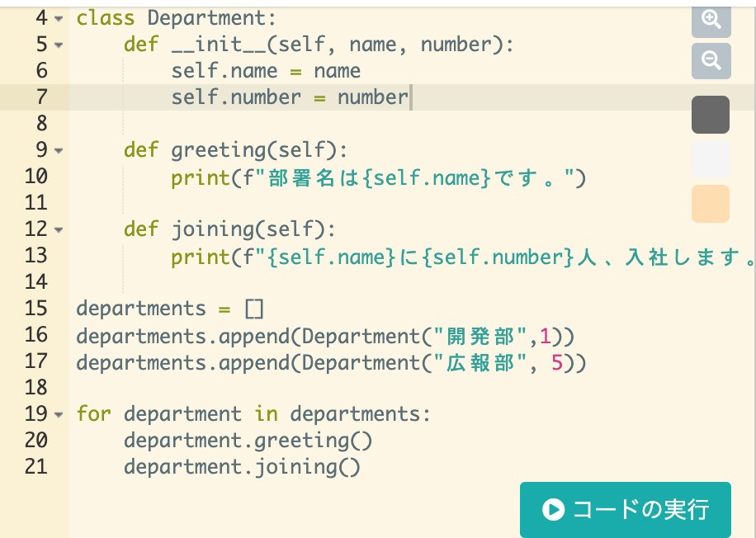Click 'def __init__(self, name, number):' definition
The image size is (756, 538).
click(319, 45)
